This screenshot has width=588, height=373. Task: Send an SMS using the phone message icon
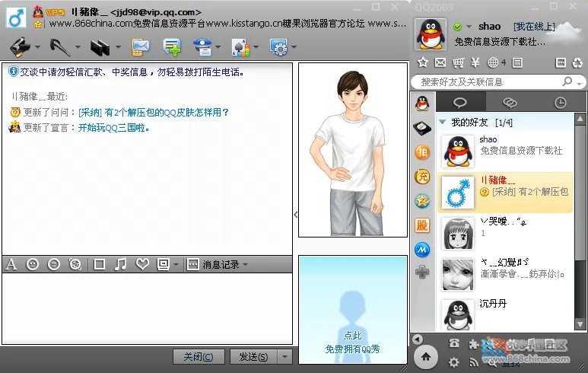[x=140, y=47]
